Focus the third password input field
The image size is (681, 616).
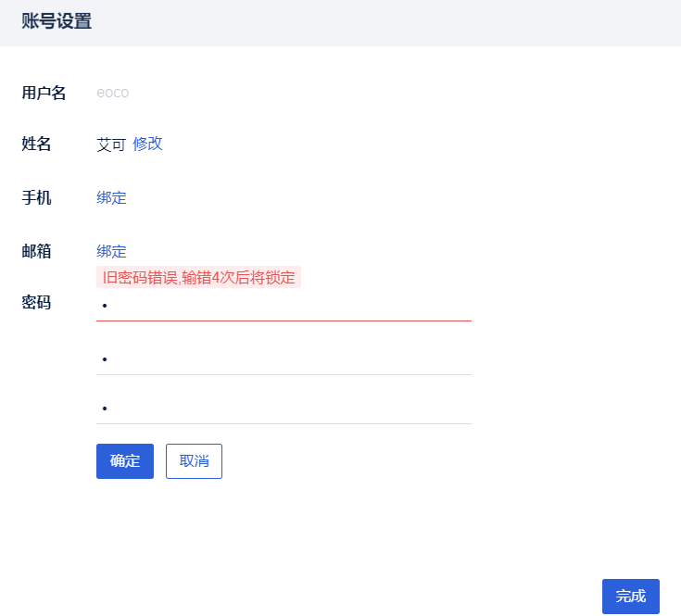tap(284, 408)
